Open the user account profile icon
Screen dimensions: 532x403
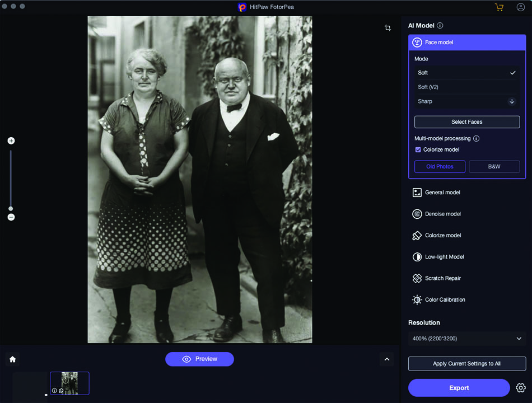(520, 7)
